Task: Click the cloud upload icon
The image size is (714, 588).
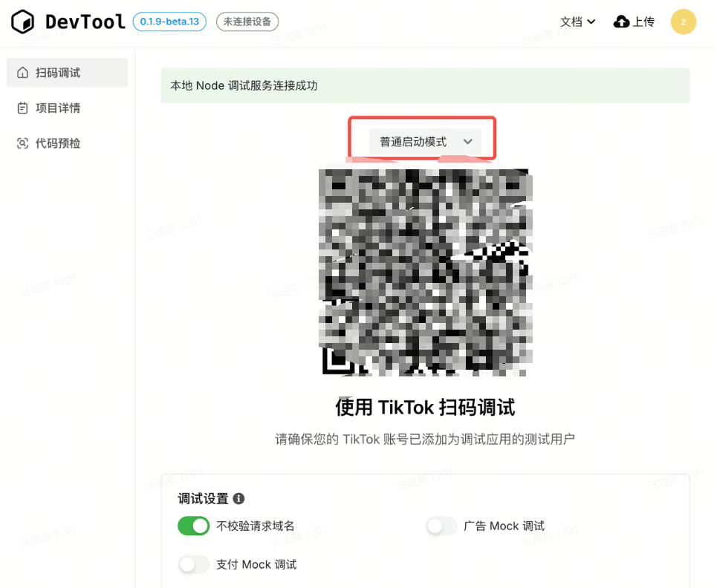Action: point(621,22)
